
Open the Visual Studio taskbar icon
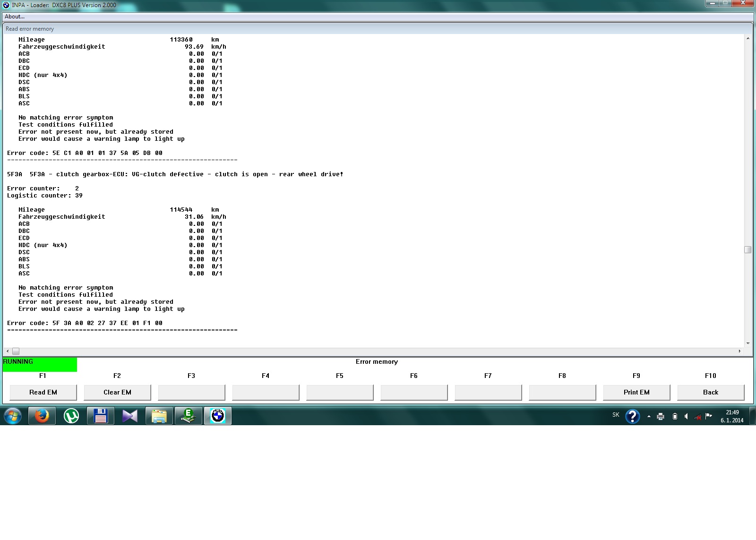point(130,416)
